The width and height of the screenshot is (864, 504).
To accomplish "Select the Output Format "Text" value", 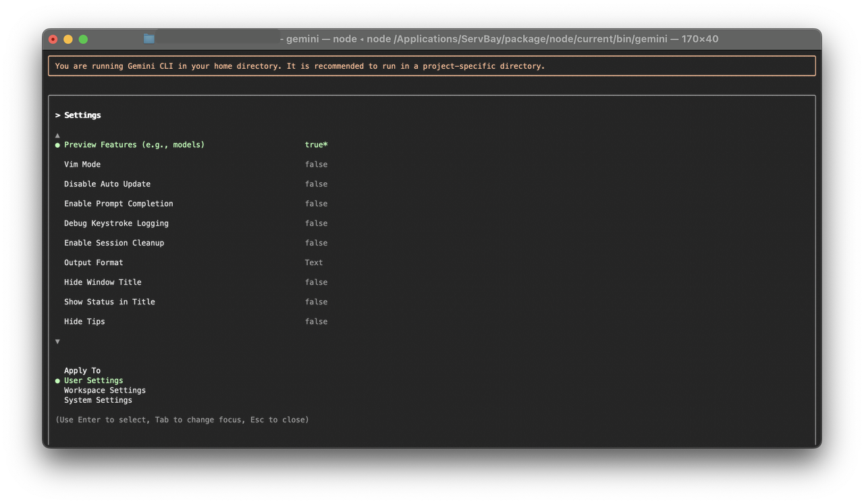I will point(313,262).
